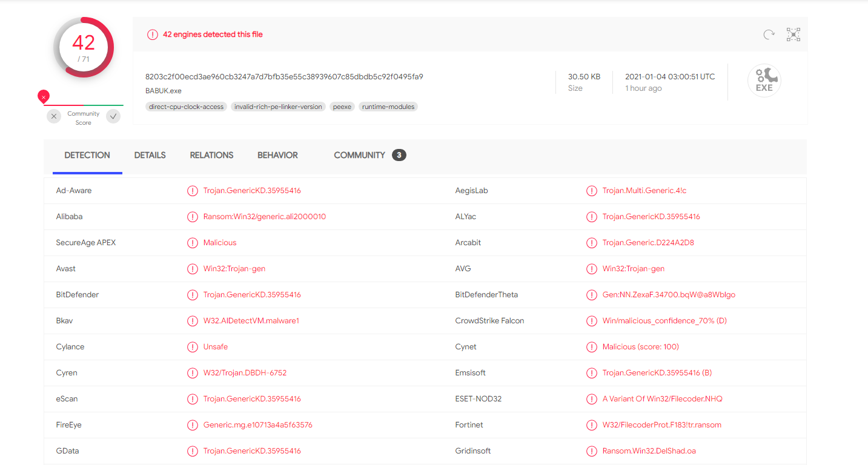Click the warning icon for BitDefenderTheta
The image size is (868, 465).
tap(592, 295)
